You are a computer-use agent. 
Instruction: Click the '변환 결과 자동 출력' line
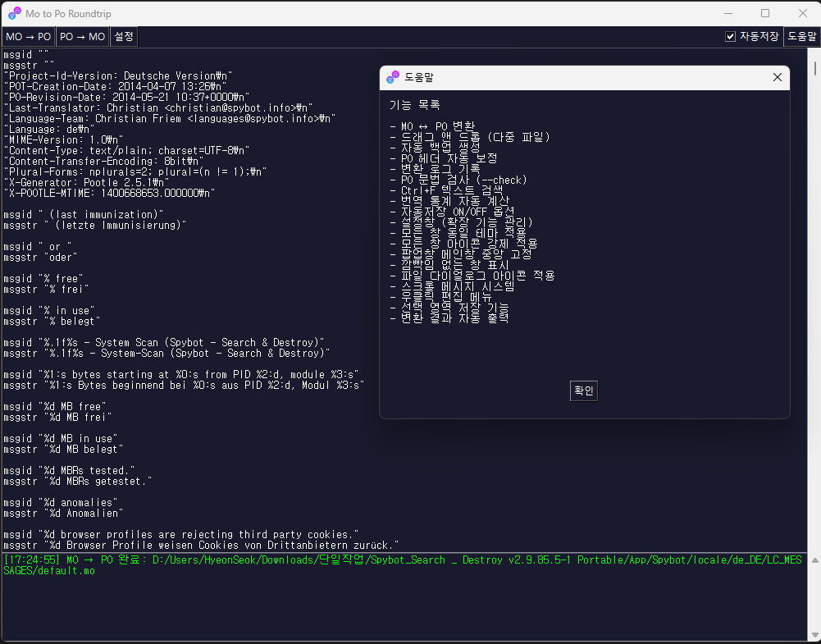pyautogui.click(x=449, y=317)
